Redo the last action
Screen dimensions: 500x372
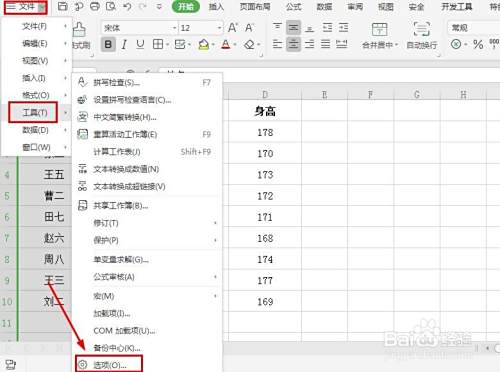pos(142,6)
